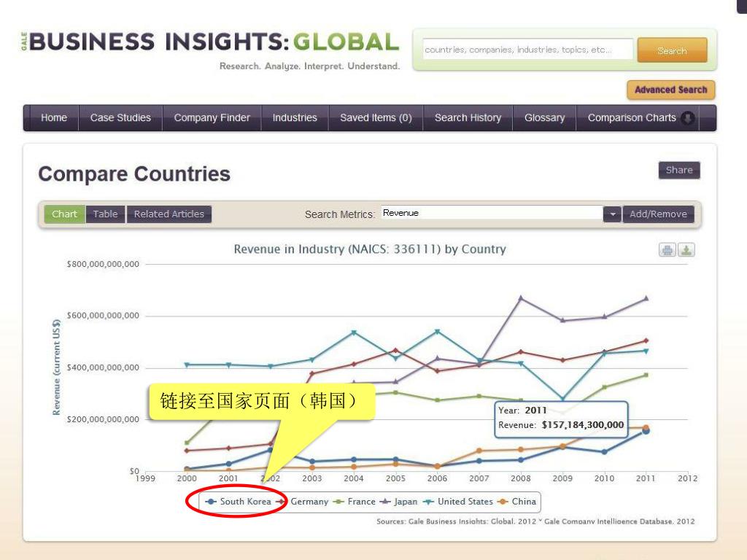Switch to Related Articles tab

169,214
